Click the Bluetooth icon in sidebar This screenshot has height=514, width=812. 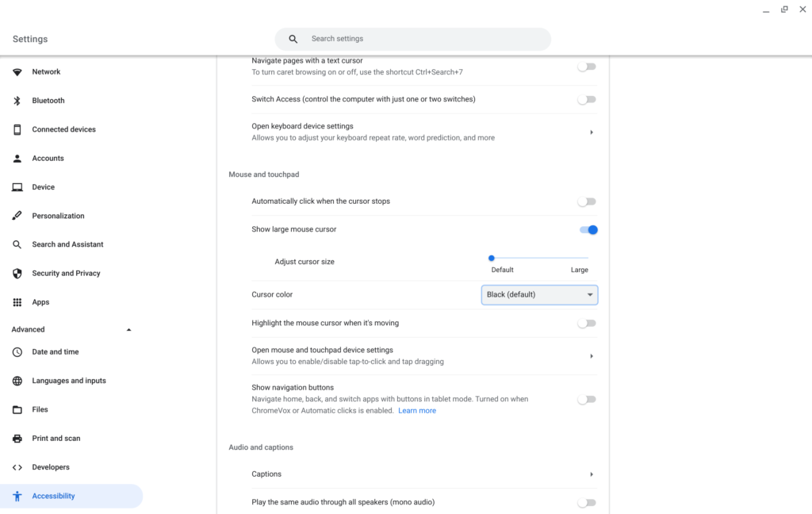pos(17,101)
